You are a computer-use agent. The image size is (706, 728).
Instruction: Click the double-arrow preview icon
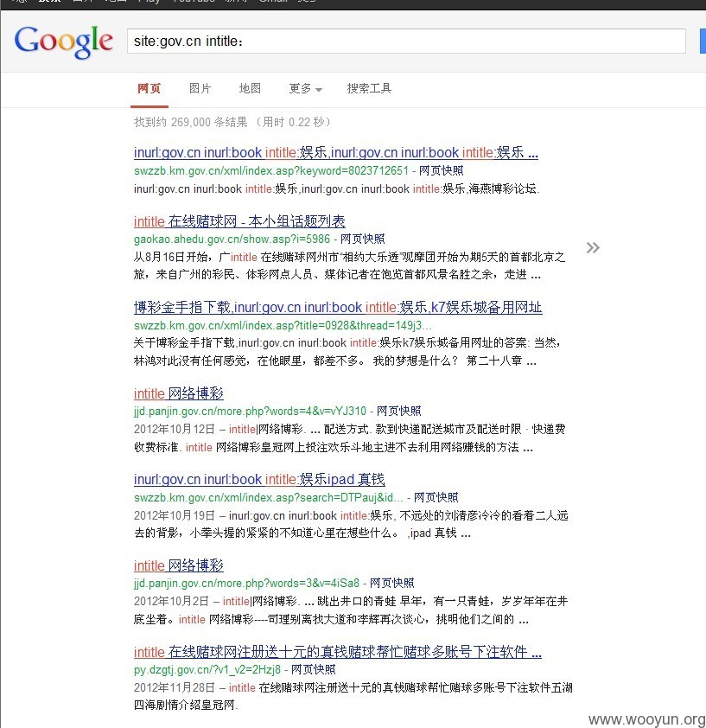tap(593, 247)
